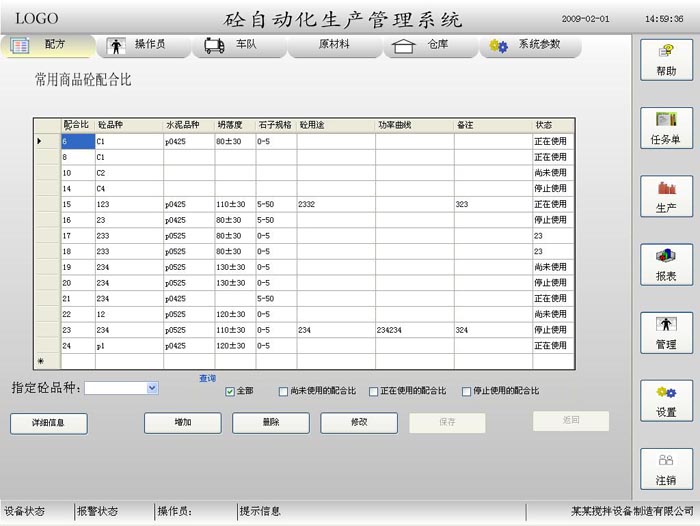Click the 增加 add button

coord(183,422)
